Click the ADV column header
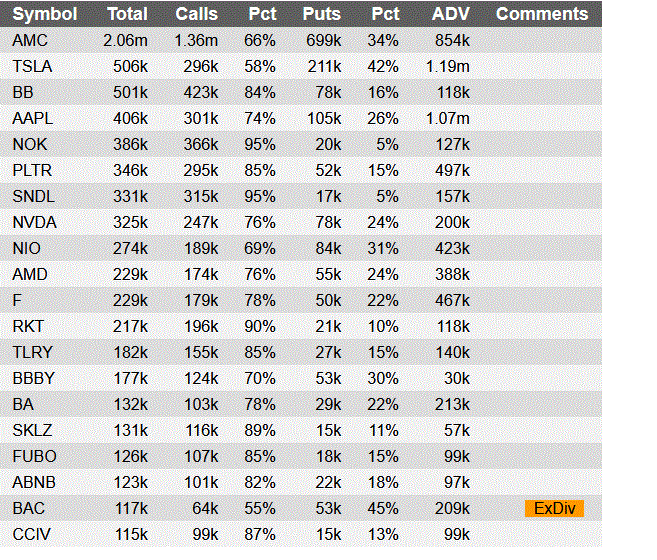This screenshot has height=560, width=657. (451, 14)
